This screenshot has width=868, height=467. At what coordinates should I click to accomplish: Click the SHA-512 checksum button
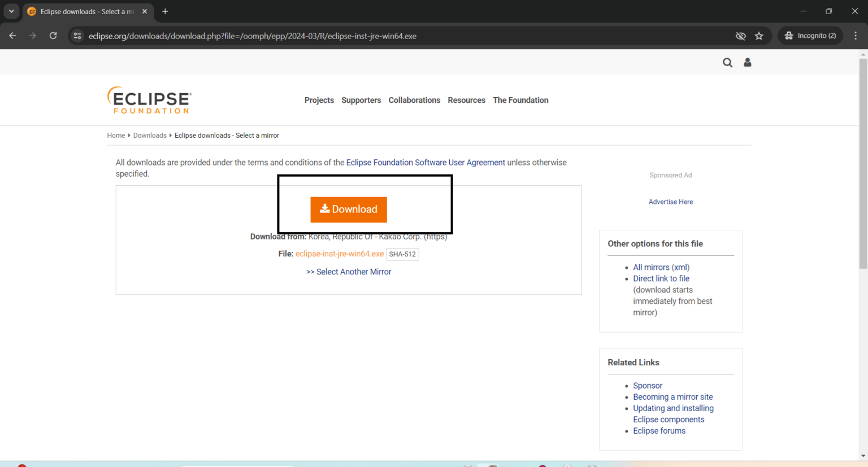[x=402, y=254]
